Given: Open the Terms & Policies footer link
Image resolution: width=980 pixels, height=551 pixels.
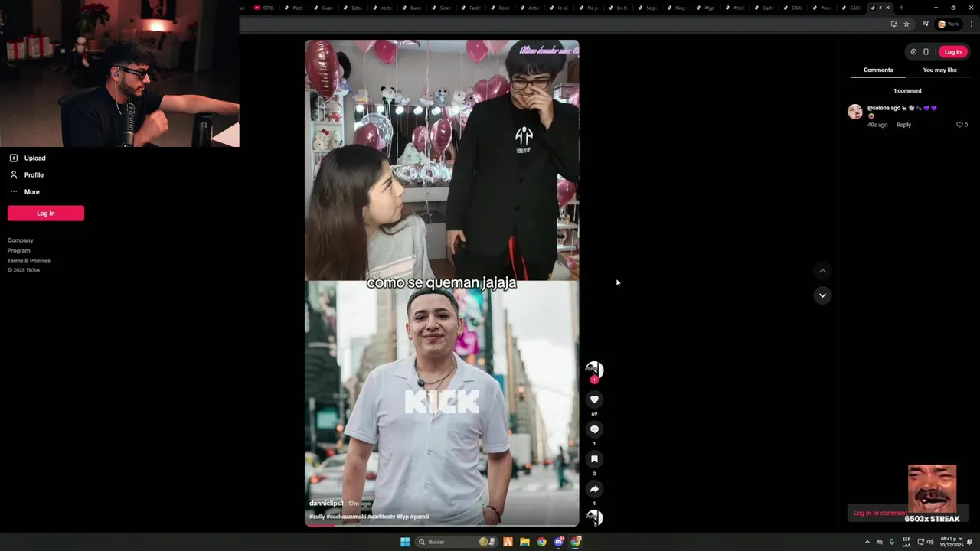Looking at the screenshot, I should (x=29, y=261).
